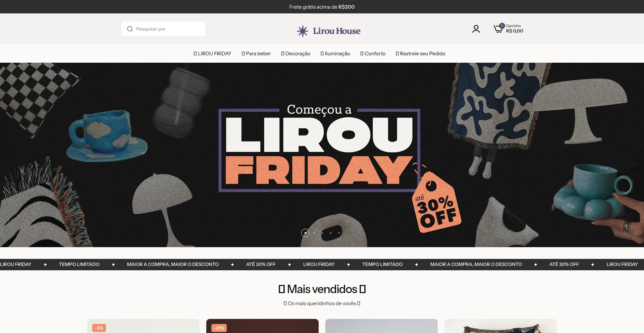Open the Decoração category menu
The image size is (644, 333).
tap(296, 54)
